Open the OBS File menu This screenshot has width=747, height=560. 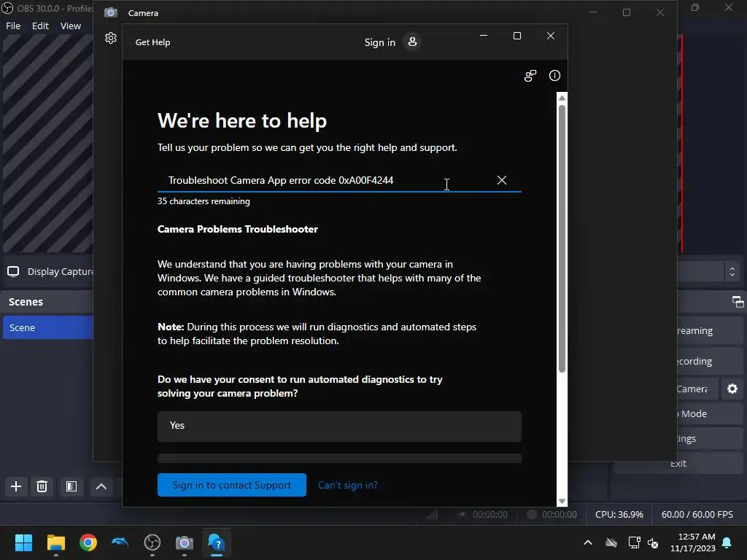13,26
